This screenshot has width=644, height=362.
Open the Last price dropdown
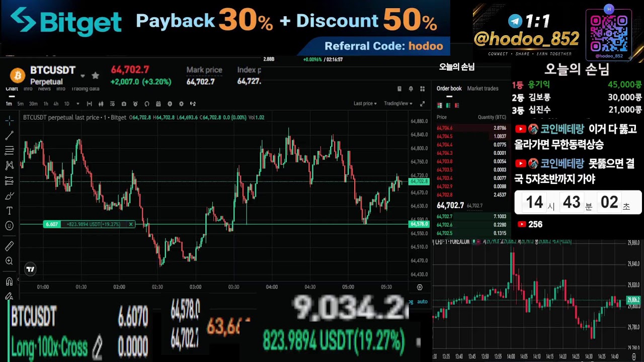(x=365, y=104)
